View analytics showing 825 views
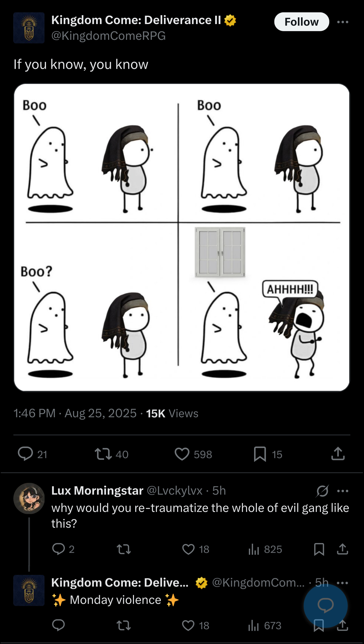 pyautogui.click(x=265, y=549)
